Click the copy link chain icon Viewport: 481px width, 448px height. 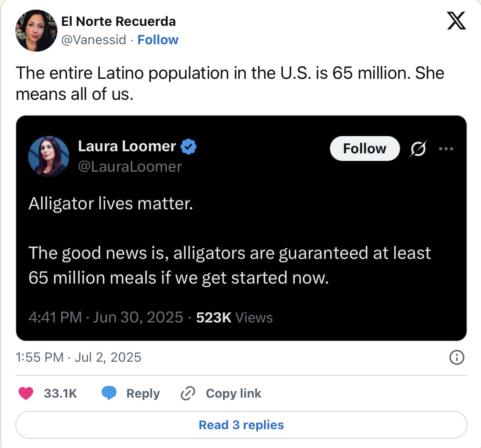(188, 393)
